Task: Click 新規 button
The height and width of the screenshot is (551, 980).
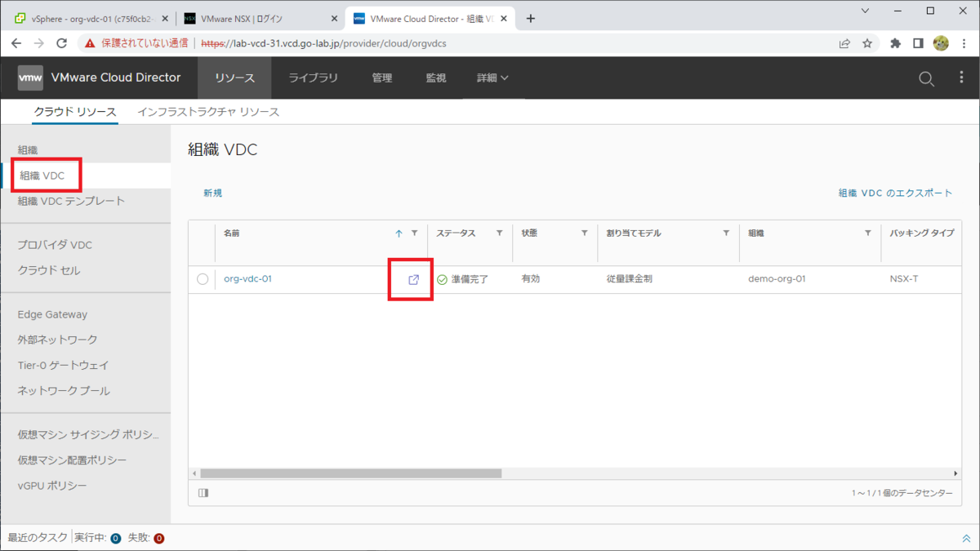Action: [x=212, y=193]
